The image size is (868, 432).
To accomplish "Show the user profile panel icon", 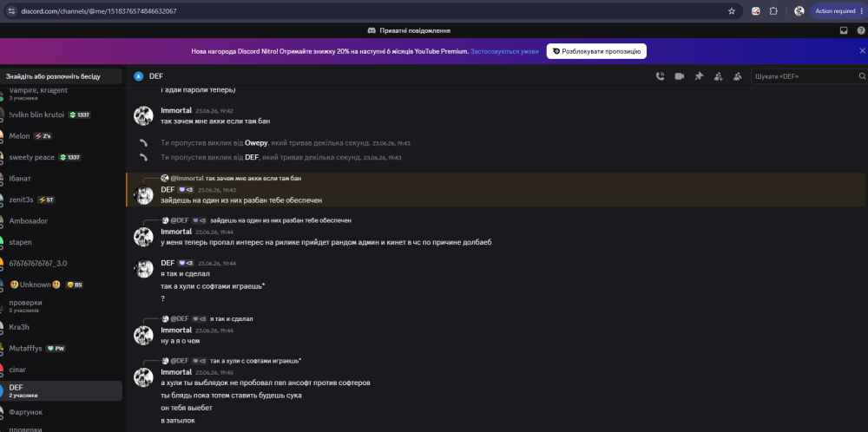I will 737,76.
